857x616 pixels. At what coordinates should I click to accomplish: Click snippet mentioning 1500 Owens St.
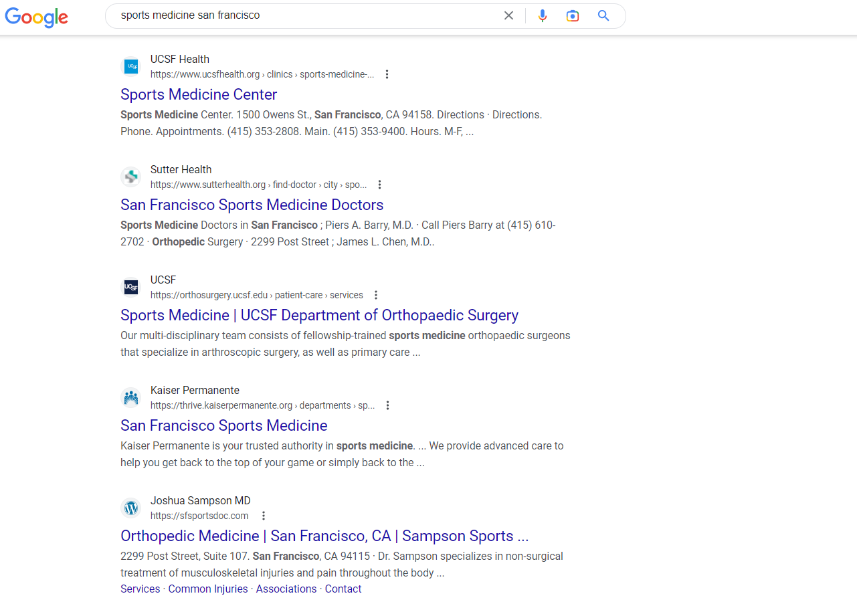point(331,123)
